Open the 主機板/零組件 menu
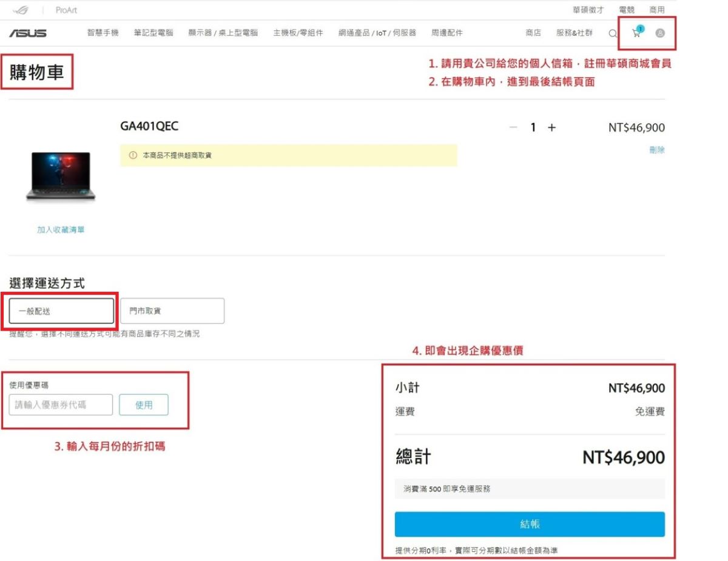The height and width of the screenshot is (561, 728). (298, 33)
